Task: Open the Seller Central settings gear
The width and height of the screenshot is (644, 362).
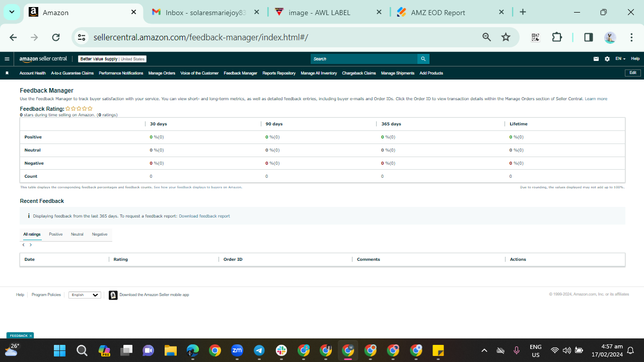Action: click(x=607, y=59)
